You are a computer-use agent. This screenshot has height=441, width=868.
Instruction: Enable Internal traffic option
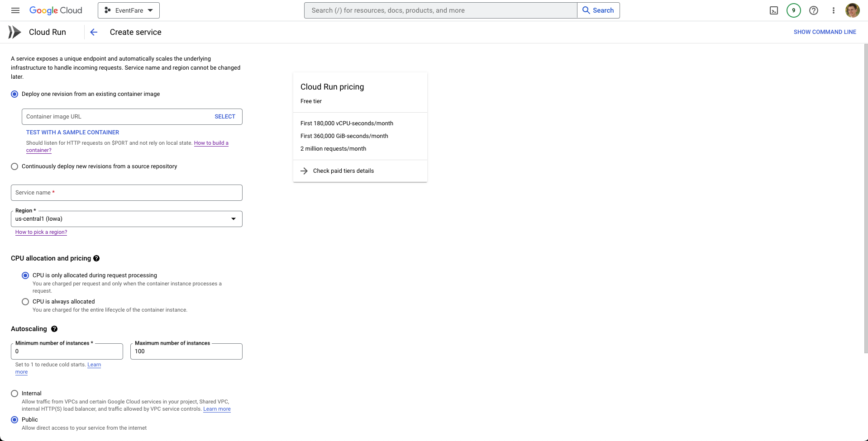[x=14, y=393]
